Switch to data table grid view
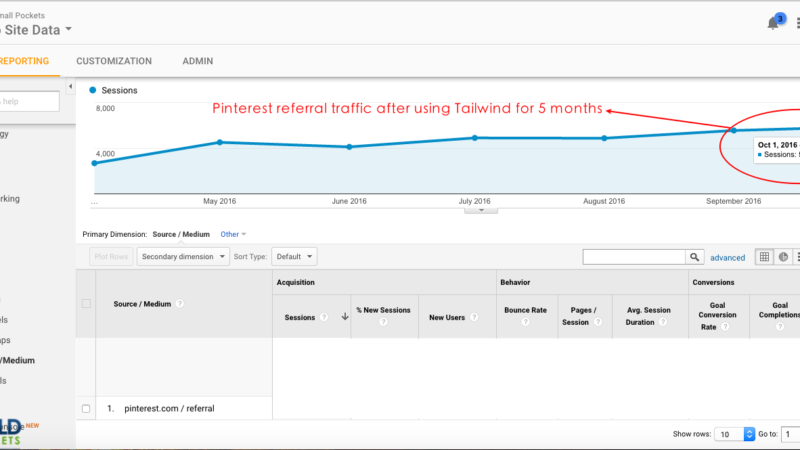Screen dimensions: 800x450 [x=765, y=257]
